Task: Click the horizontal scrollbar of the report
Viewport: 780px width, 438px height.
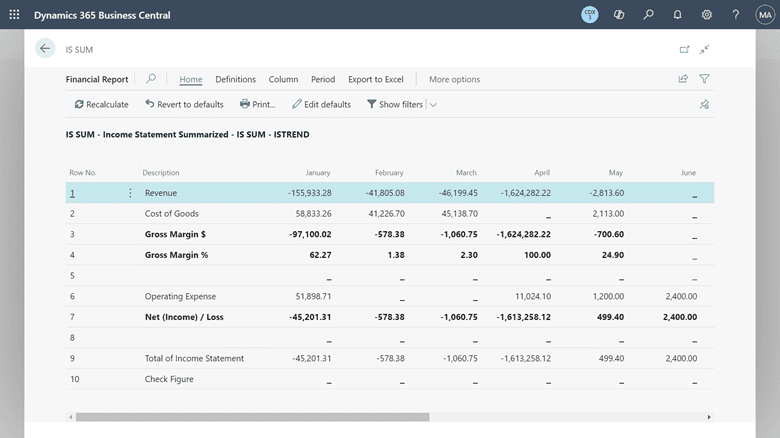Action: pos(252,417)
